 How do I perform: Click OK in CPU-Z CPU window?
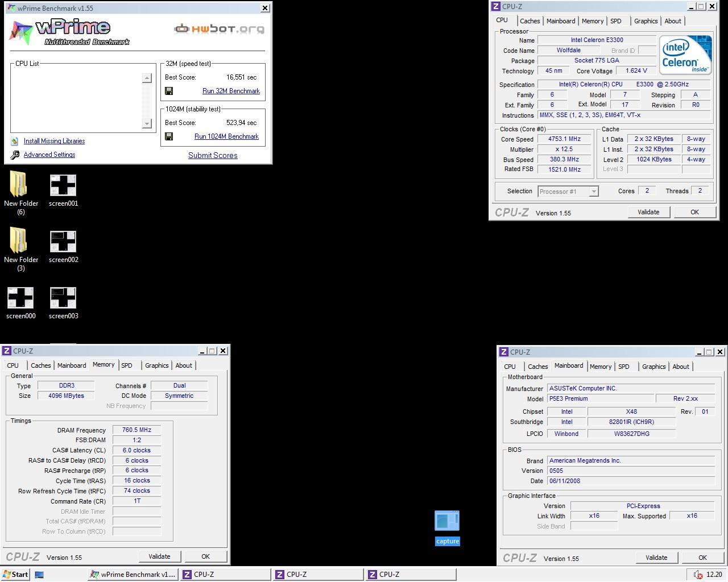click(694, 212)
